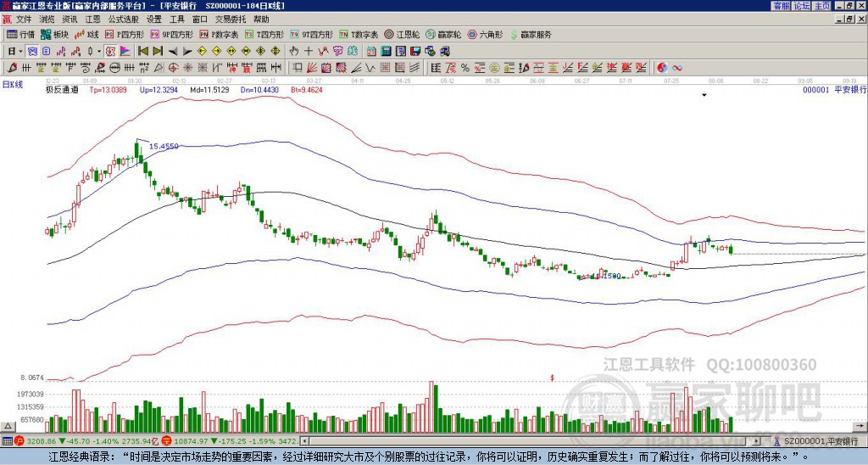Screen dimensions: 868x465
Task: Open the 帮助 menu
Action: click(261, 20)
